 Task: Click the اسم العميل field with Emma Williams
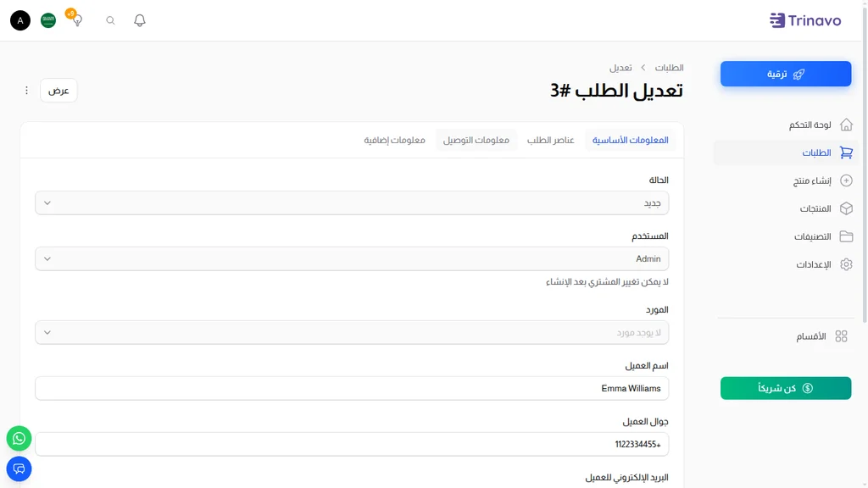(352, 388)
